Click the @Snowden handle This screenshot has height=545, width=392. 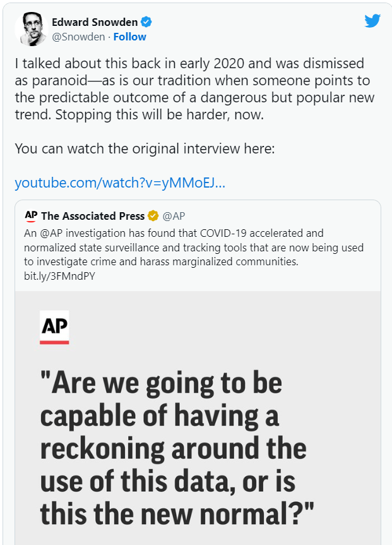(x=78, y=37)
